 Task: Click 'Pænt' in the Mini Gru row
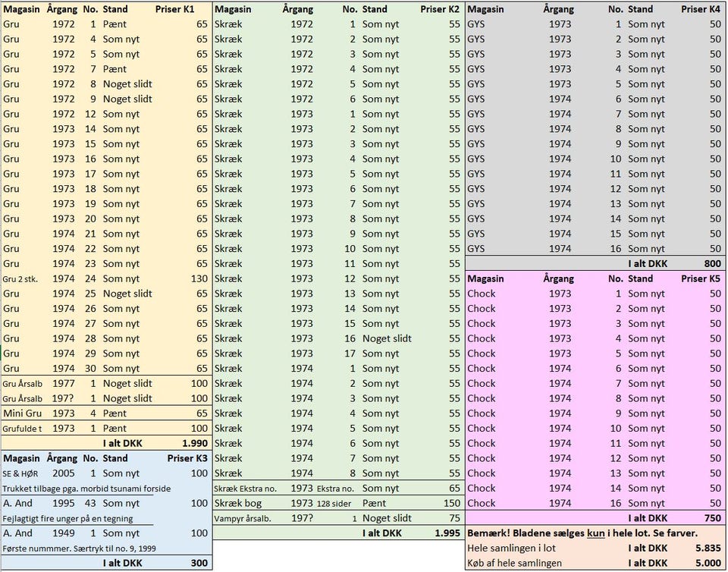pos(115,413)
